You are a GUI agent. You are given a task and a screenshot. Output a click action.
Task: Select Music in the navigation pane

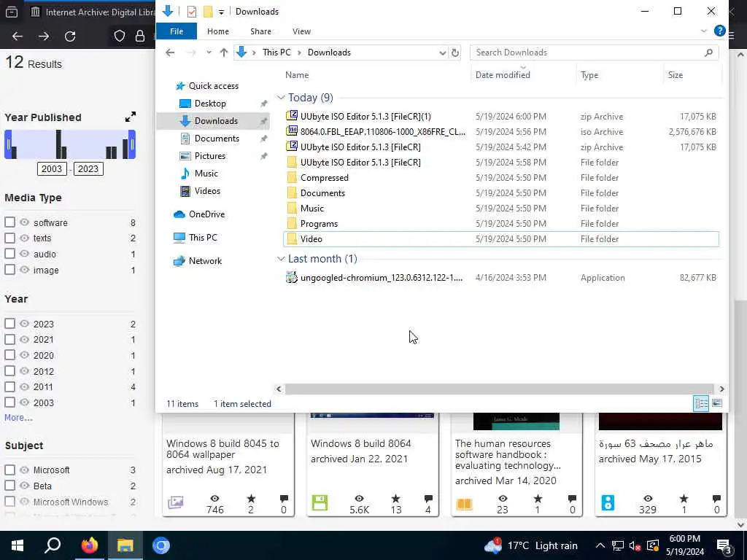[206, 174]
